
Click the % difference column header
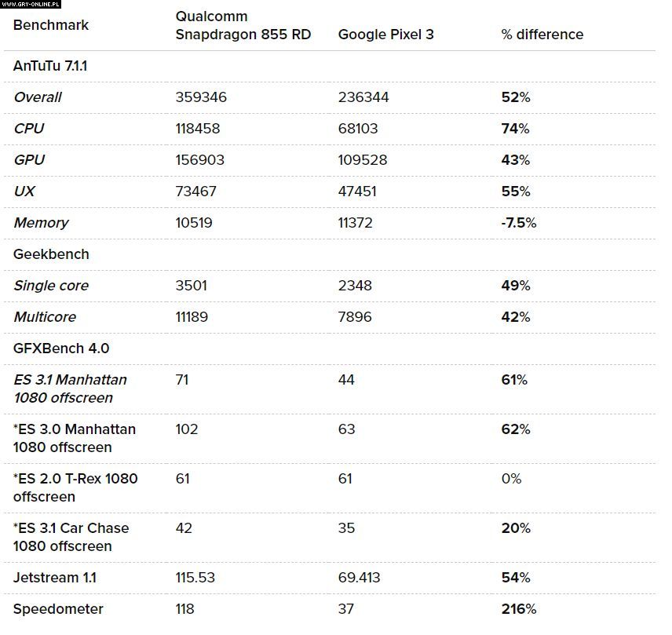click(x=542, y=35)
